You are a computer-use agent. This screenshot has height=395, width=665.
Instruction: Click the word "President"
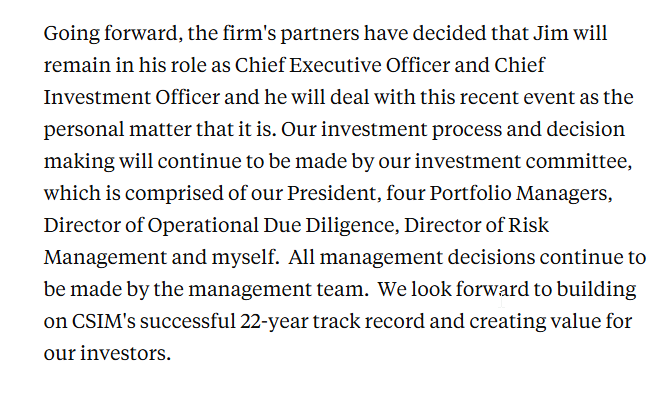click(331, 193)
